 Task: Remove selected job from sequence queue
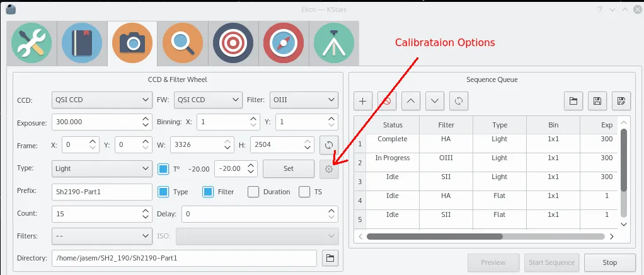coord(387,101)
